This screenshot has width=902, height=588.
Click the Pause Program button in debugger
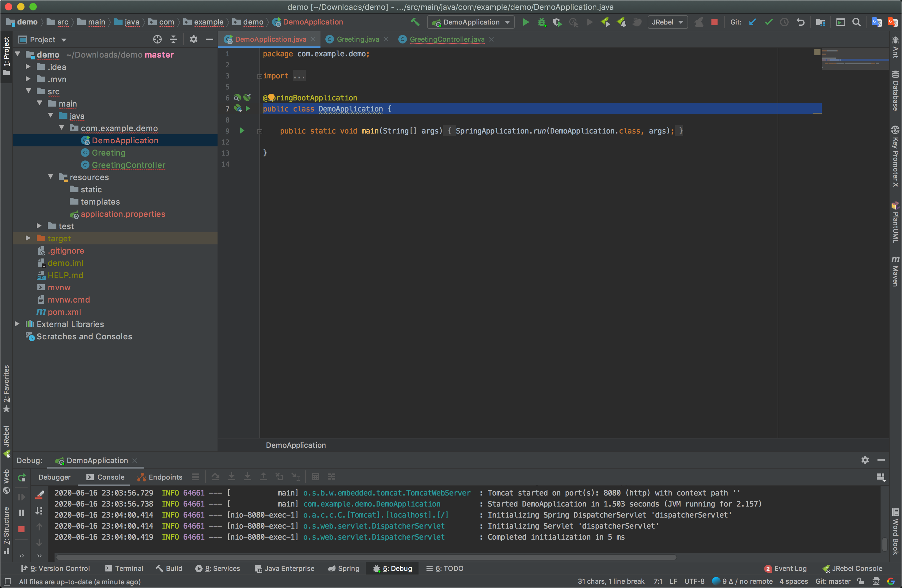point(22,513)
